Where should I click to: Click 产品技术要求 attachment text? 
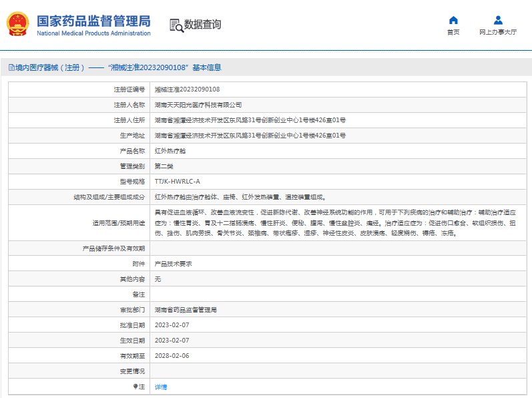coord(174,264)
